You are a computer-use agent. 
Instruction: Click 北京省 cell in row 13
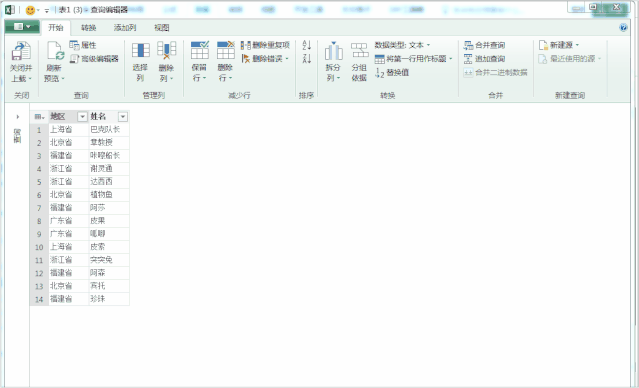(68, 286)
